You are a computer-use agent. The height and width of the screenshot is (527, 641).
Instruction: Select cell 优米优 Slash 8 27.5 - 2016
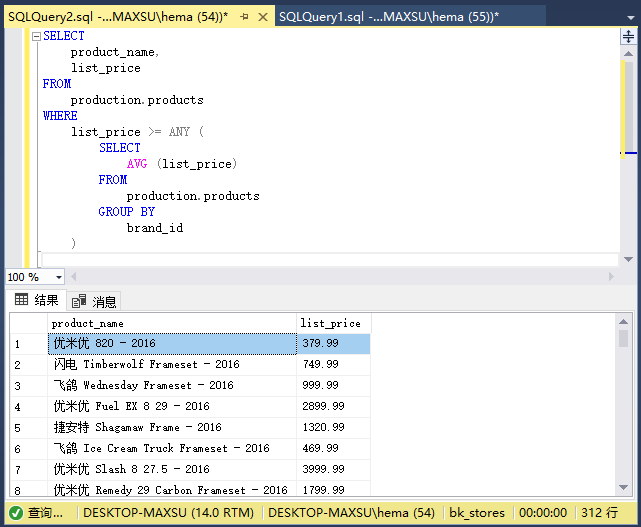click(x=172, y=469)
